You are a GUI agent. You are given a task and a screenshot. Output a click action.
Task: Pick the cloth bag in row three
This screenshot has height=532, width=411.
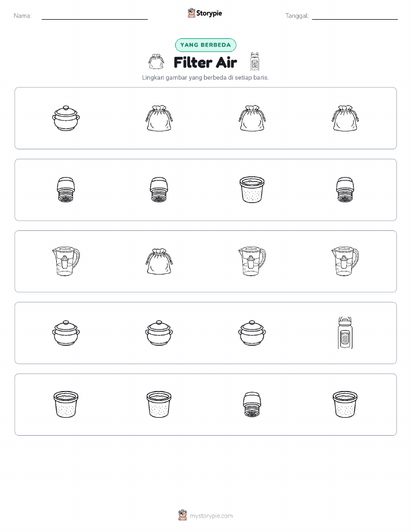[159, 261]
